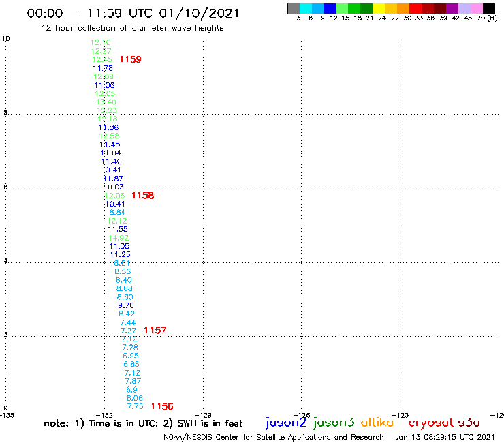Screen dimensions: 504x443
Task: Click the wave height value 8.06
Action: point(135,398)
